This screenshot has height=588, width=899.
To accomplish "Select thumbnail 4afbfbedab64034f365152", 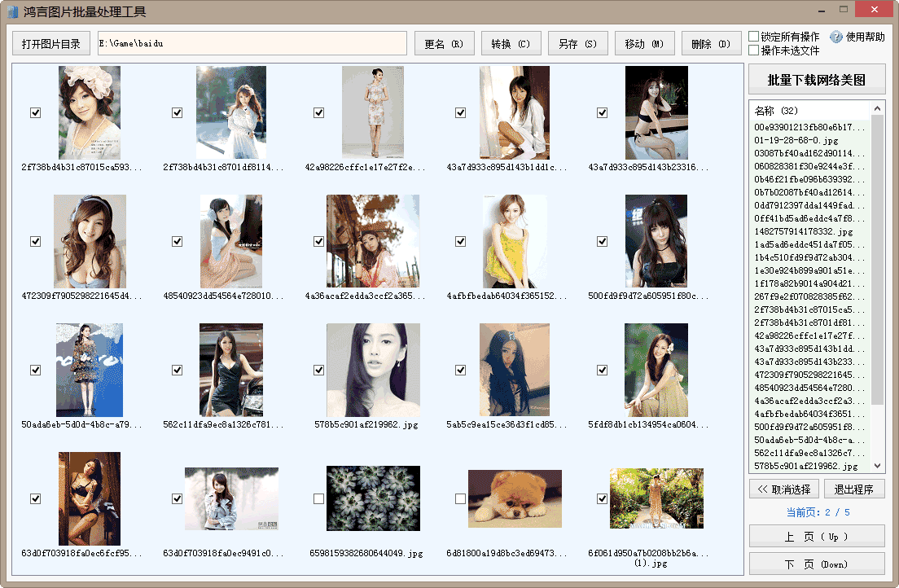I will tap(515, 242).
